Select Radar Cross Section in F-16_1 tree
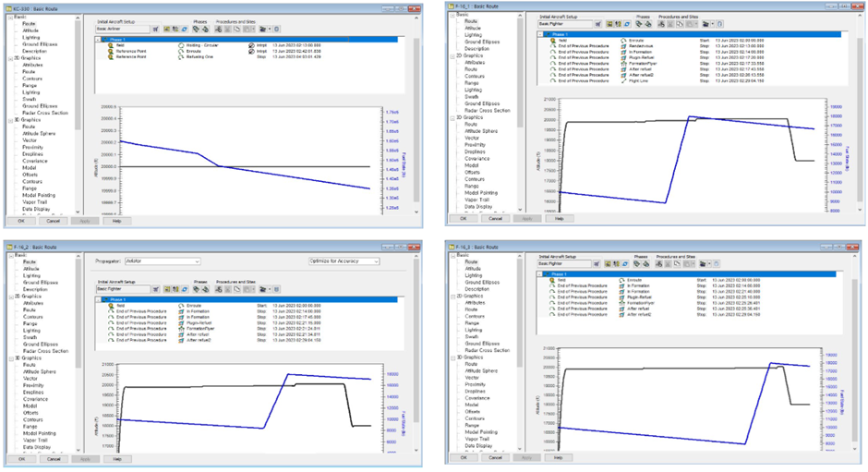Viewport: 868px width, 472px height. 488,111
